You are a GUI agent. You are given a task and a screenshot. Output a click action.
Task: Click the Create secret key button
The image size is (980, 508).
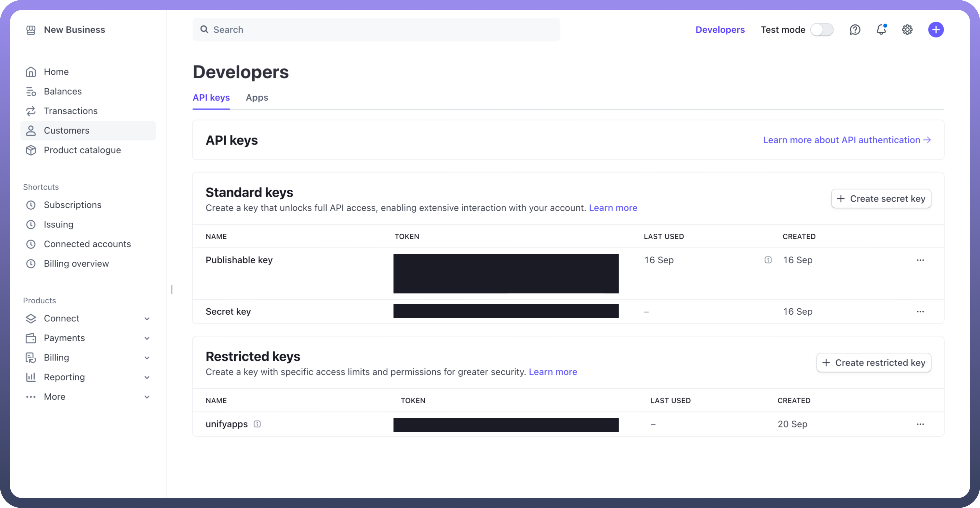coord(881,199)
